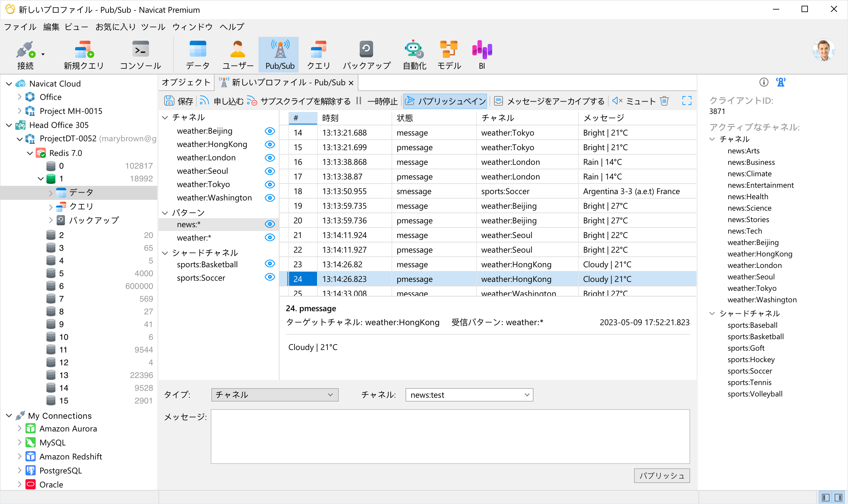Open the Pub/Sub toolbar icon
Image resolution: width=848 pixels, height=504 pixels.
tap(279, 54)
